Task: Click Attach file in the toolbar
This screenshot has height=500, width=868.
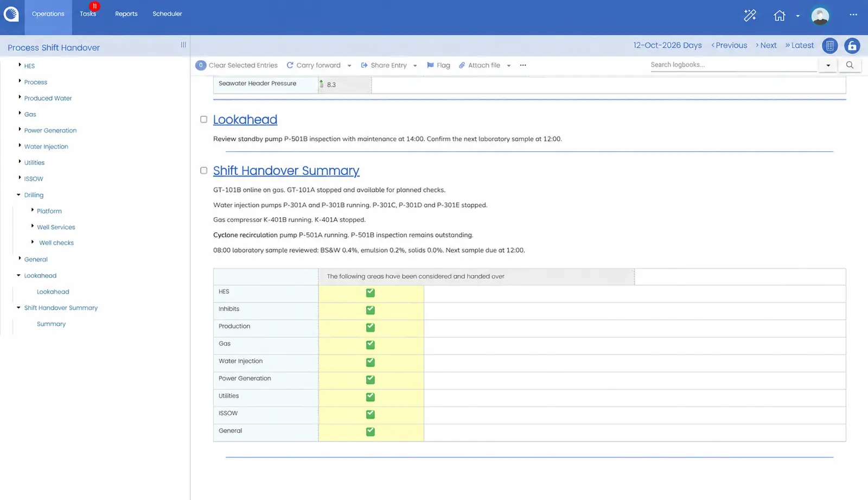Action: click(480, 65)
